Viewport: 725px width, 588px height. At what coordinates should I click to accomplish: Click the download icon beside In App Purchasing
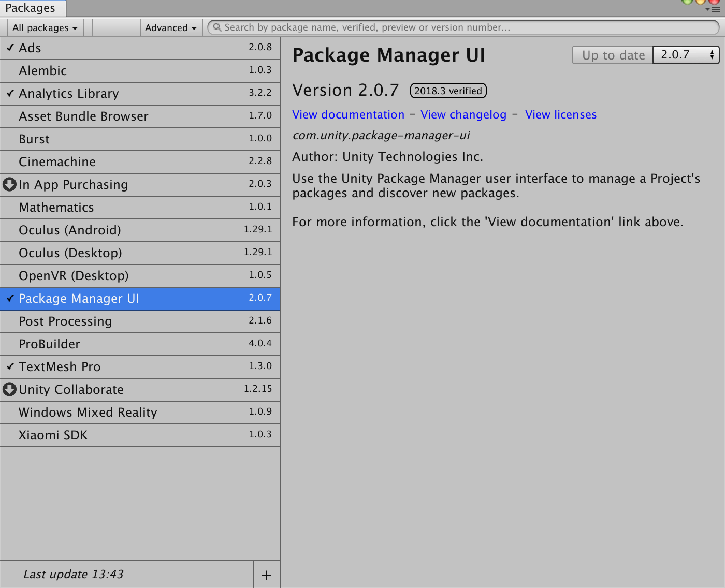coord(9,185)
